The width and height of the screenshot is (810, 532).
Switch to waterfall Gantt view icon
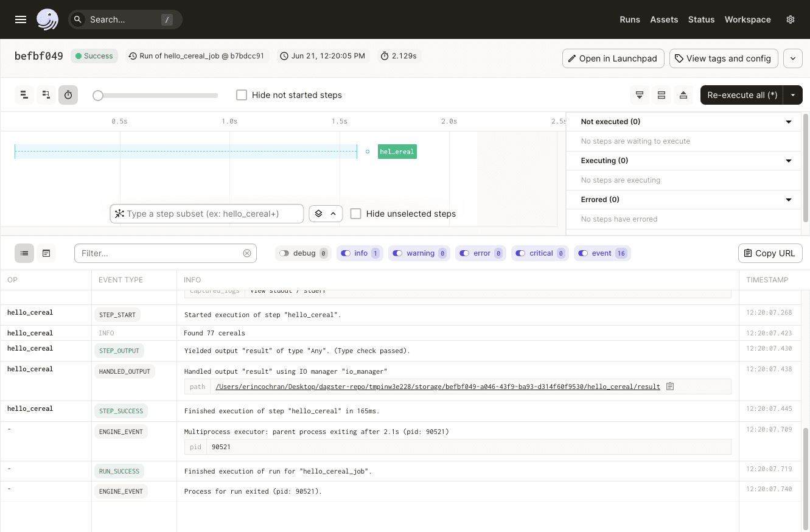tap(46, 95)
